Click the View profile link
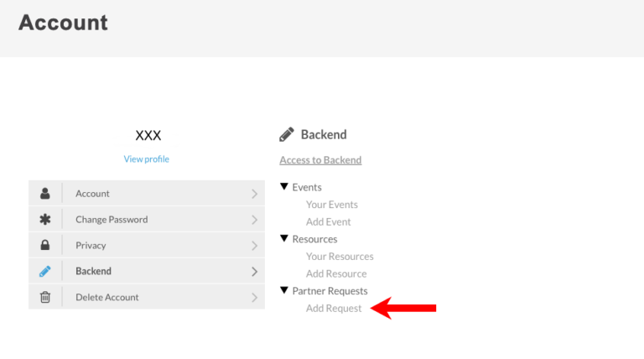Viewport: 644px width, 359px height. [147, 159]
